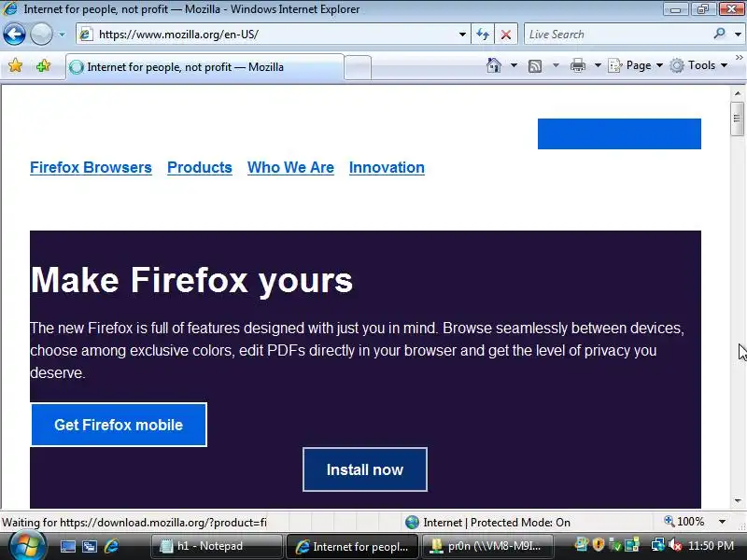Image resolution: width=747 pixels, height=560 pixels.
Task: Click the scrollbar down arrow
Action: 738,501
